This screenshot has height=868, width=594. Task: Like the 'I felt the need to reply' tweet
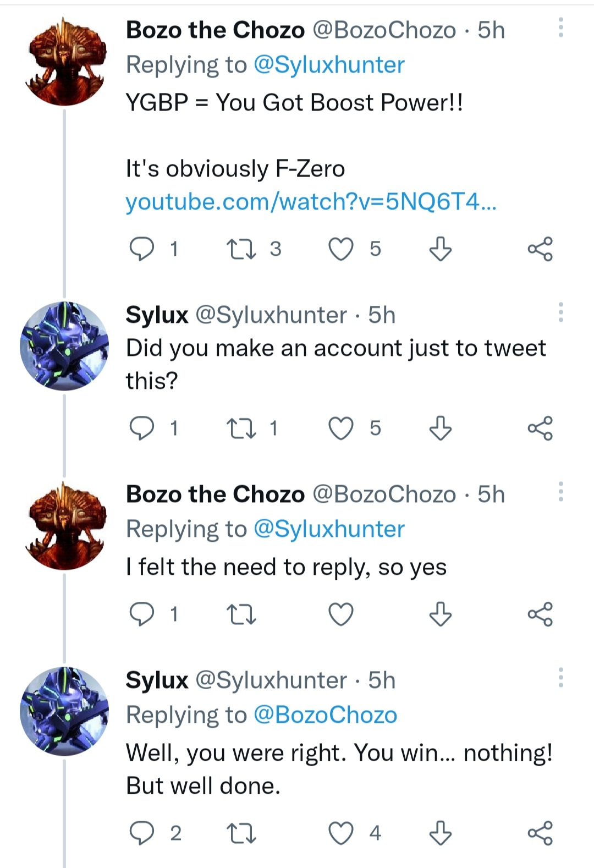(341, 614)
